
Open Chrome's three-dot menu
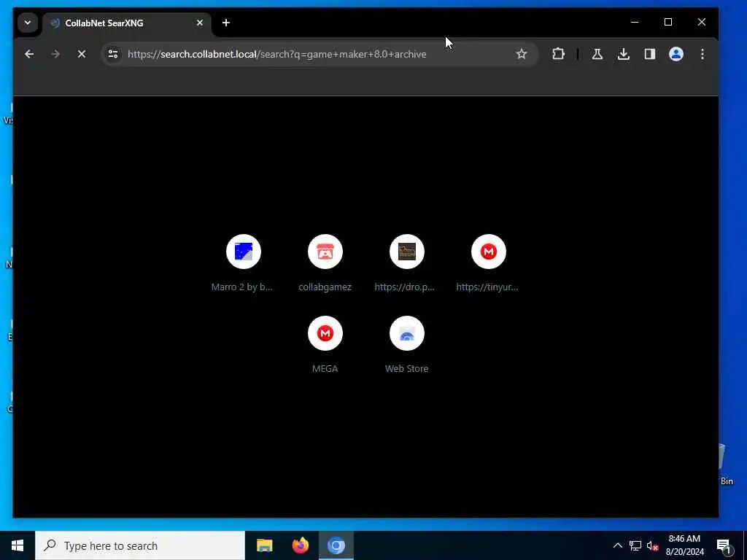point(703,54)
